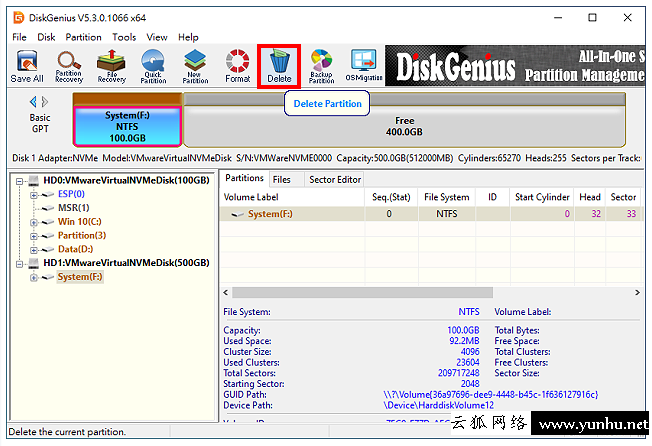Sort by the Sector column header
The height and width of the screenshot is (446, 652).
click(623, 197)
